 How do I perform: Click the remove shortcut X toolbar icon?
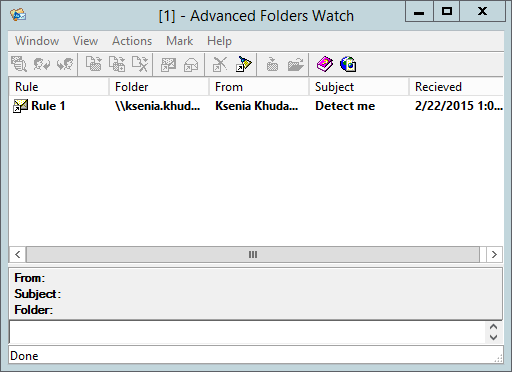[220, 64]
